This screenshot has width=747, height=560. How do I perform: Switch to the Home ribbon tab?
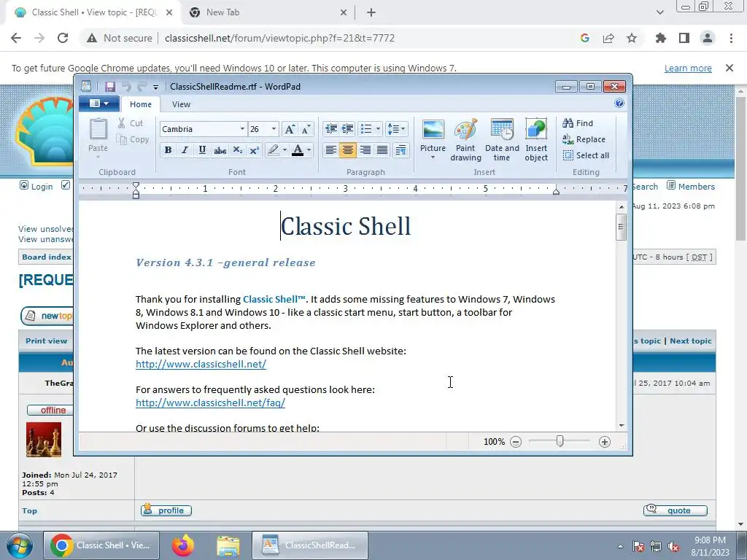pos(141,104)
